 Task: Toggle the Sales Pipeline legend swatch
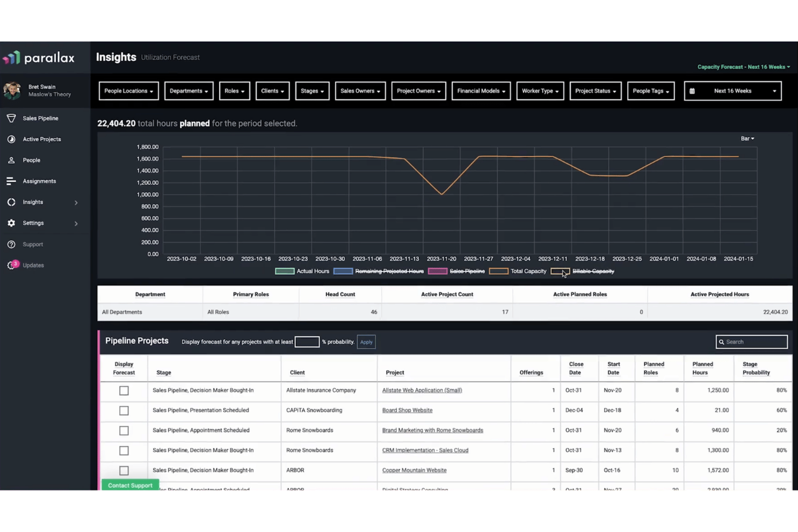click(x=437, y=271)
